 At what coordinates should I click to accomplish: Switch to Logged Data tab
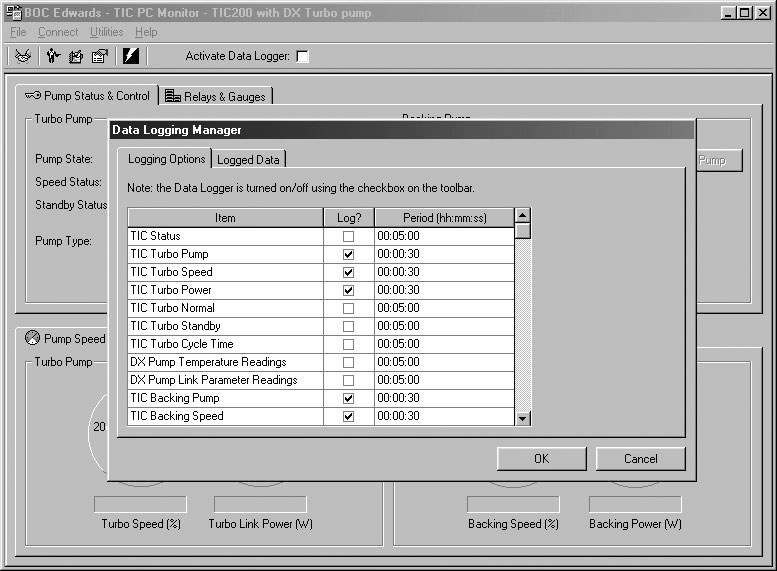click(248, 160)
